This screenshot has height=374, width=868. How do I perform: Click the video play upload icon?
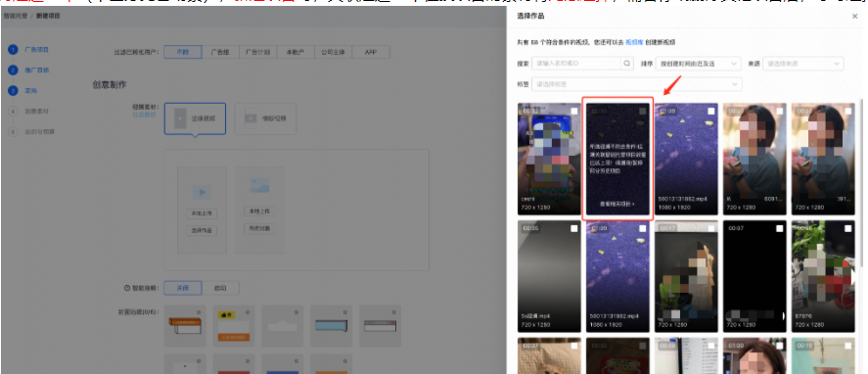202,192
